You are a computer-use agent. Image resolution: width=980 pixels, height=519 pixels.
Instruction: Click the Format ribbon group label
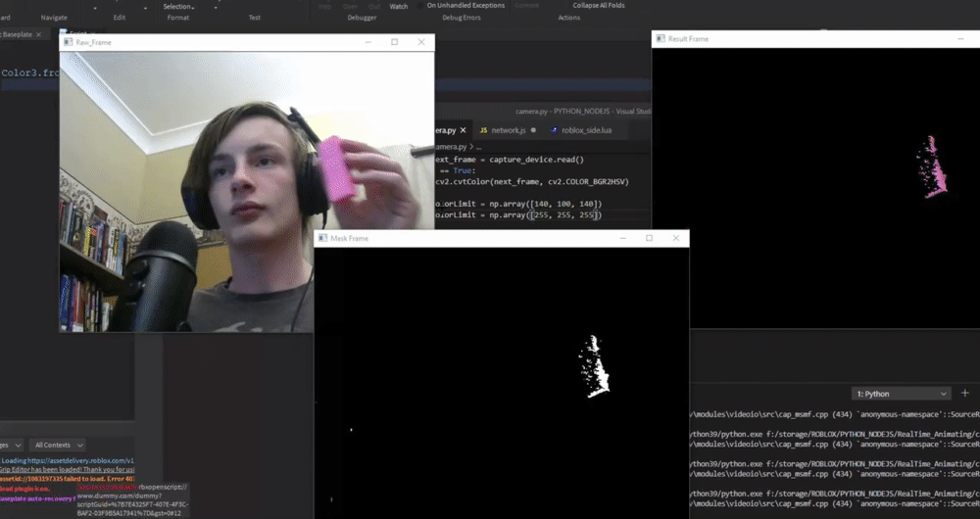[178, 18]
